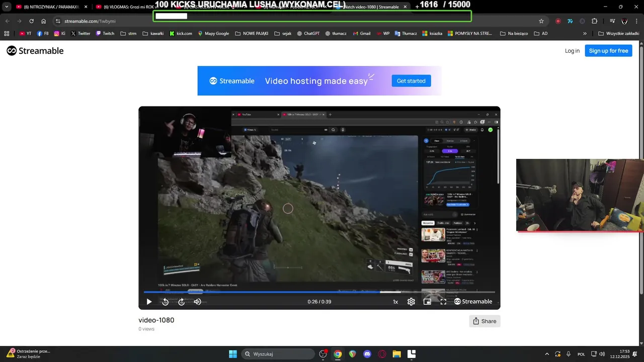
Task: Open the volume control in tray
Action: (602, 354)
